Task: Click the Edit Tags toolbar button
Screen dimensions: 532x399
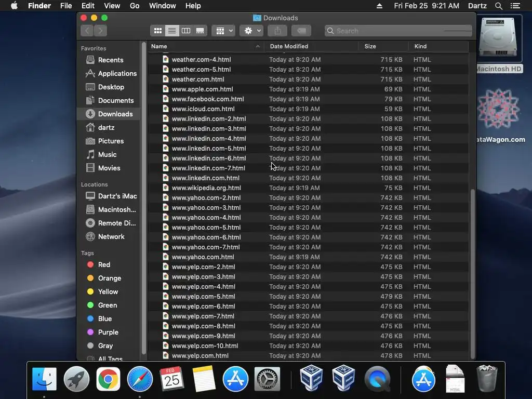Action: pyautogui.click(x=301, y=31)
